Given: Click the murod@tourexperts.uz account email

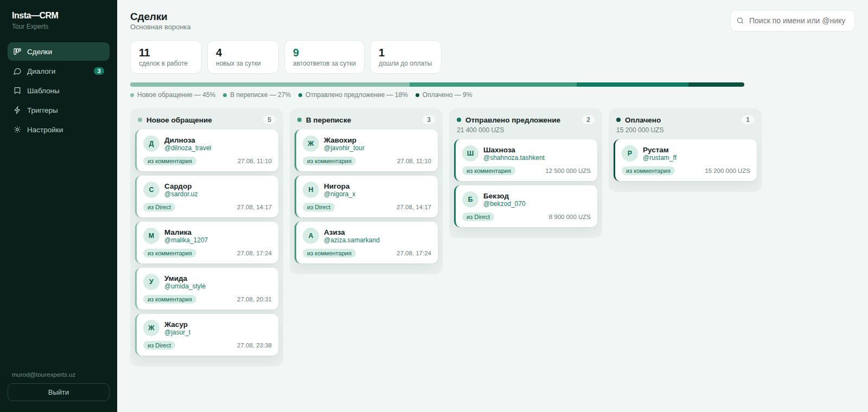Looking at the screenshot, I should [44, 375].
